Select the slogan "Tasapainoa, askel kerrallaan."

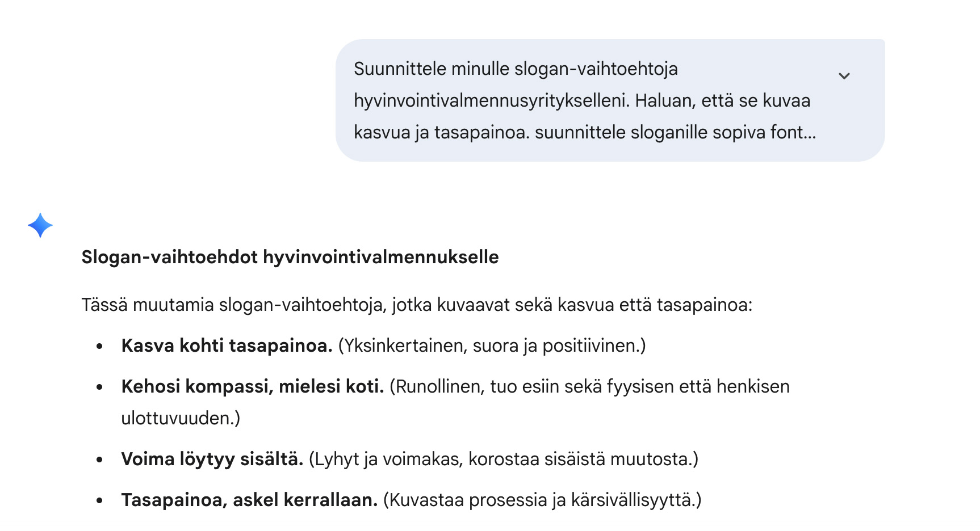tap(249, 500)
